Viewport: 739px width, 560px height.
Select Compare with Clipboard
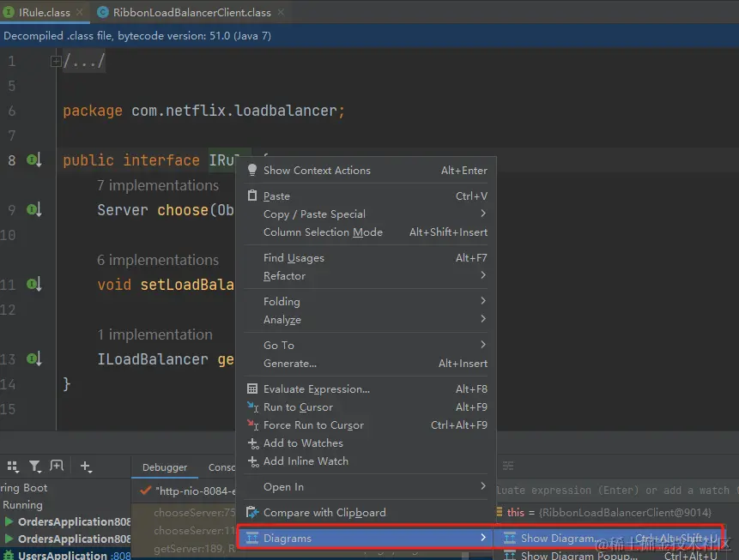tap(366, 513)
